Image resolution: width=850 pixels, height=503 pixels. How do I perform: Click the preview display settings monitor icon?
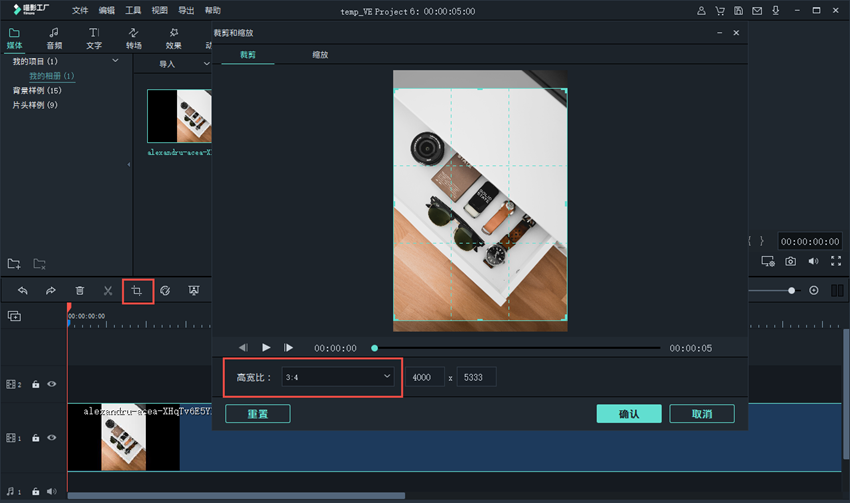pos(768,261)
